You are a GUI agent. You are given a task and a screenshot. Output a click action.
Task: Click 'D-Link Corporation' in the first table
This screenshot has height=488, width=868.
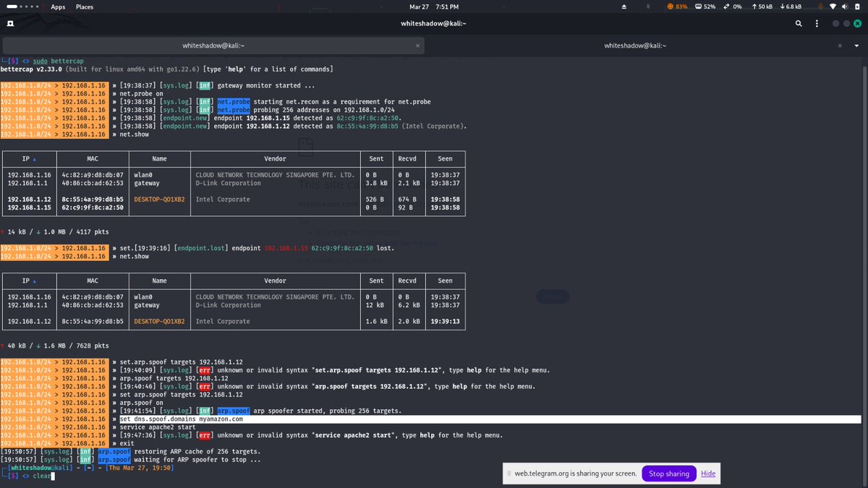tap(229, 184)
